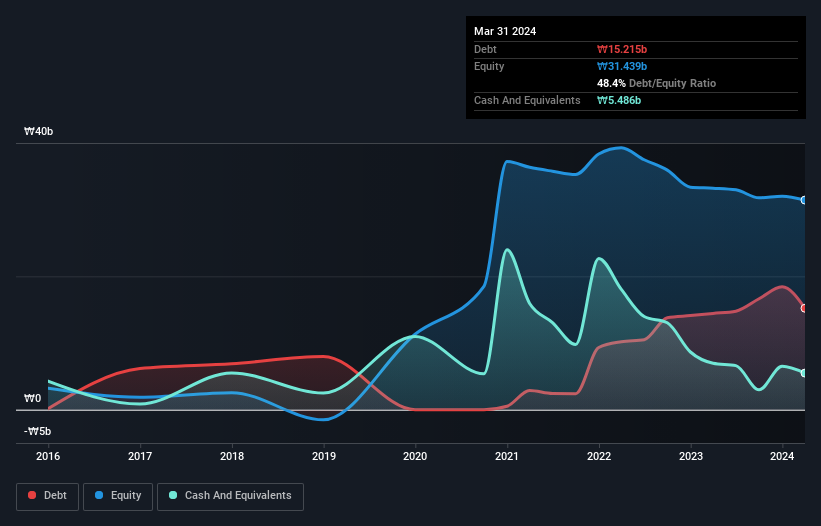This screenshot has width=821, height=526.
Task: Toggle the Debt series legend button
Action: (48, 496)
